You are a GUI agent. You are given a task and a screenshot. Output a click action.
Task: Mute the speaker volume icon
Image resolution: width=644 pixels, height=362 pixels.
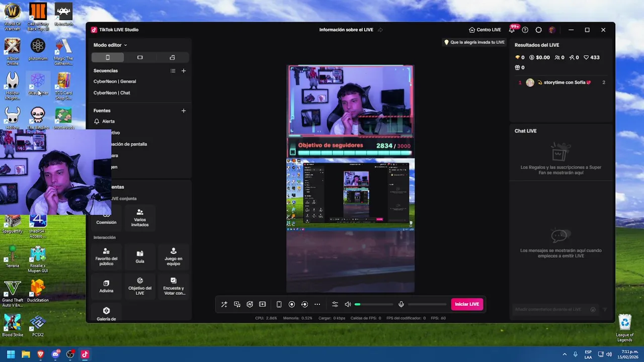pyautogui.click(x=348, y=304)
